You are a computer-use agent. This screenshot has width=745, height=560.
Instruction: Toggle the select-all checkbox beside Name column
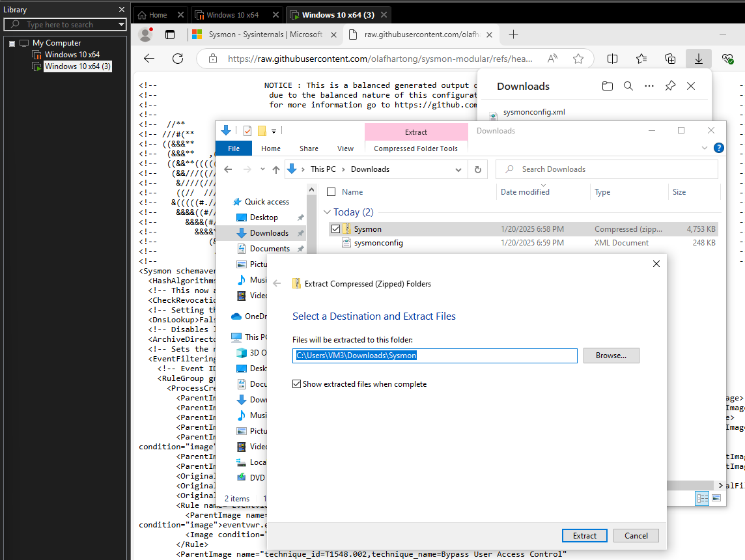tap(331, 192)
